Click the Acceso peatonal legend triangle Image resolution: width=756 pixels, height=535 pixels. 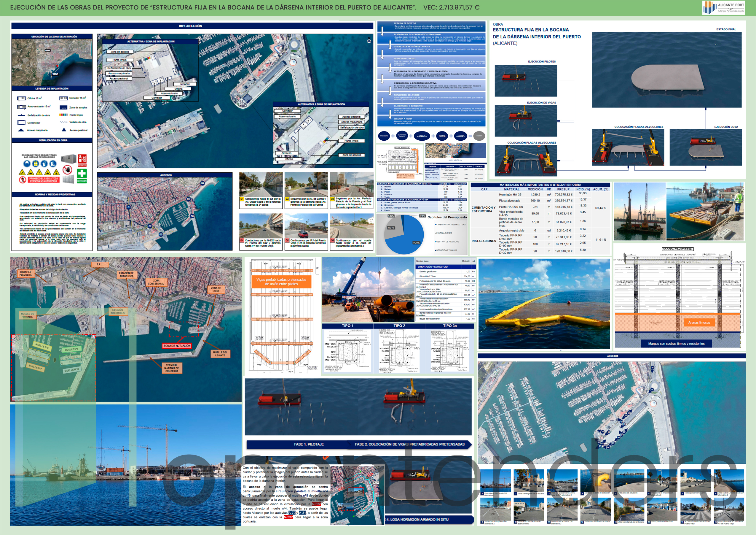[63, 130]
